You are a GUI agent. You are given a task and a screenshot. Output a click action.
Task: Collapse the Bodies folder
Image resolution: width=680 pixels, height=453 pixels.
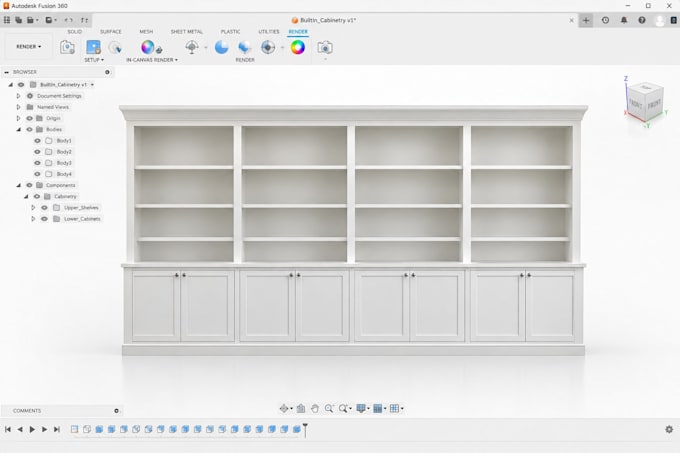[x=19, y=130]
